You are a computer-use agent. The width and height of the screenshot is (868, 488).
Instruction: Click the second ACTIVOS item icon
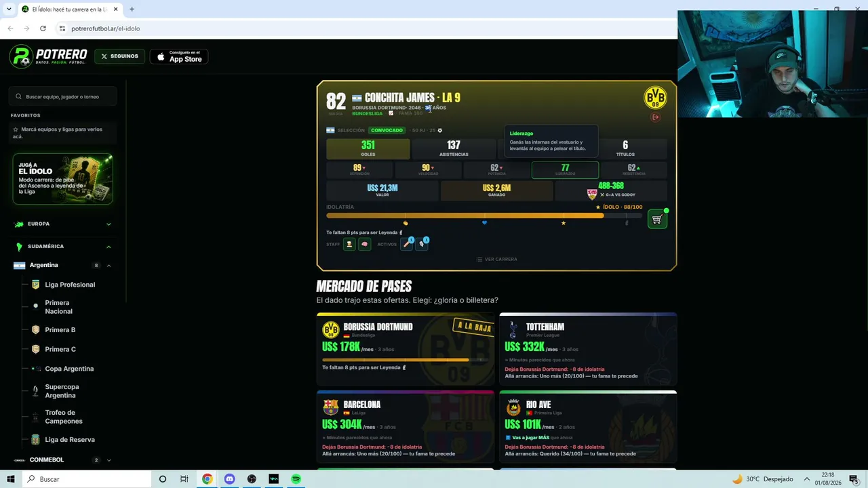pyautogui.click(x=422, y=244)
